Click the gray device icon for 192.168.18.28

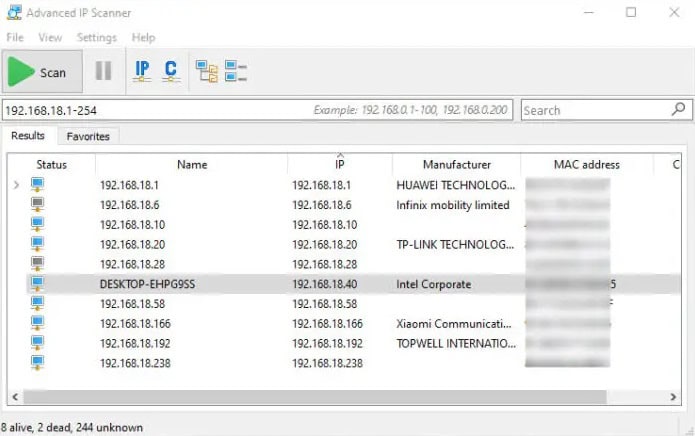coord(37,264)
